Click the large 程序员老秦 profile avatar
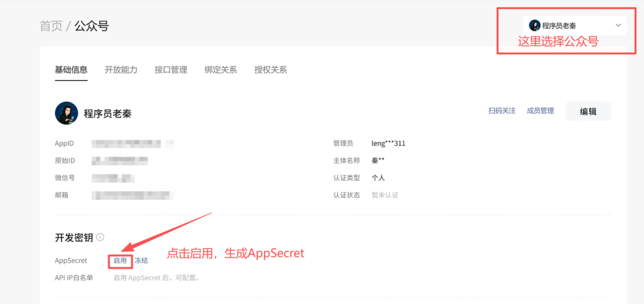 67,113
